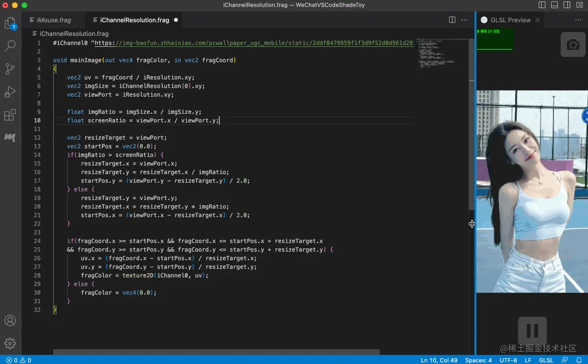Image resolution: width=588 pixels, height=364 pixels.
Task: Click the closing brace on line 32
Action: [55, 310]
